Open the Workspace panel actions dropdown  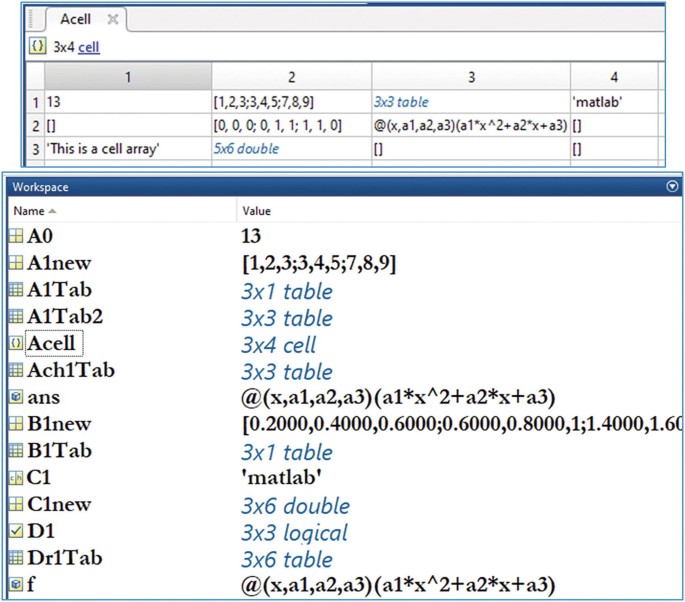(672, 187)
